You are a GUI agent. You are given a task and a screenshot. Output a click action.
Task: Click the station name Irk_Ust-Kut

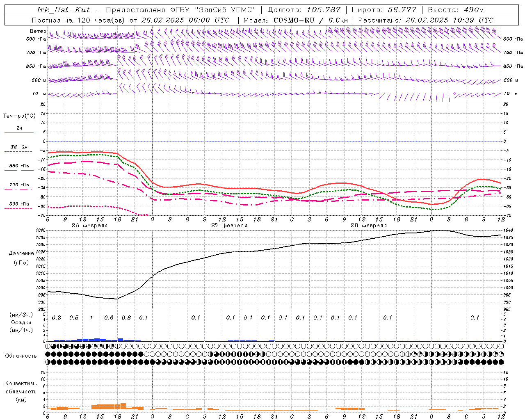point(64,10)
